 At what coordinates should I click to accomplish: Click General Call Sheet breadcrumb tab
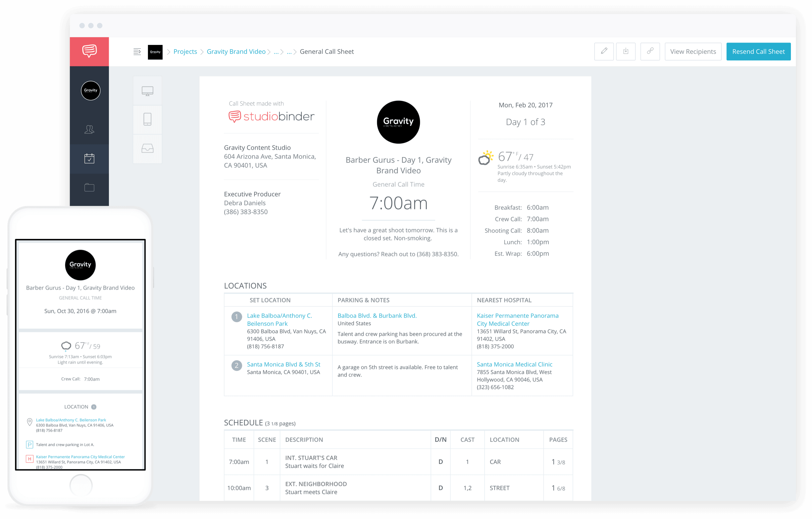pos(328,51)
